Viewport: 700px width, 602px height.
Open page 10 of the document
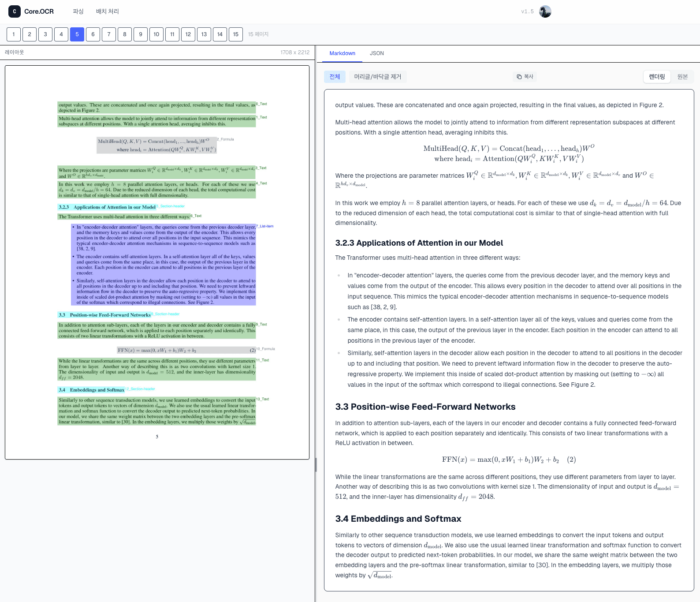pos(156,34)
